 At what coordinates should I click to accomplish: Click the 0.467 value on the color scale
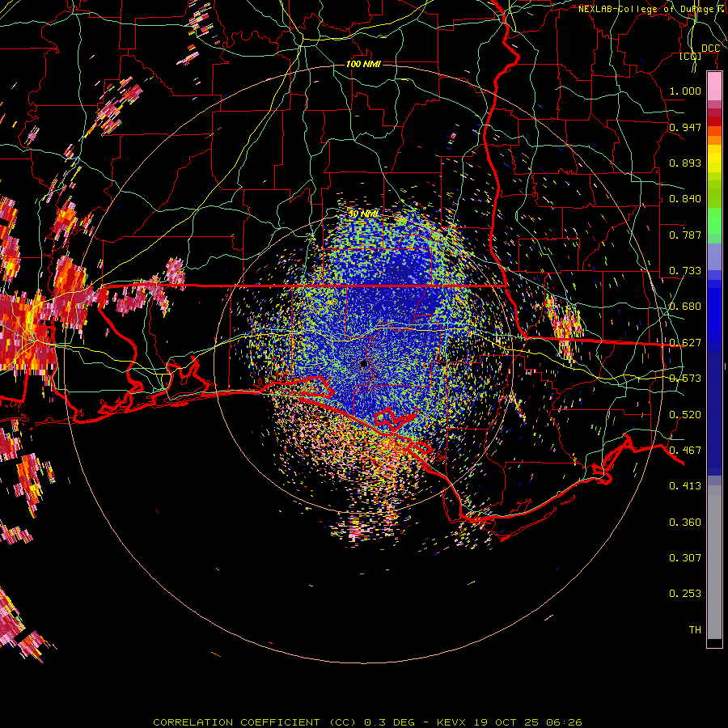[685, 451]
